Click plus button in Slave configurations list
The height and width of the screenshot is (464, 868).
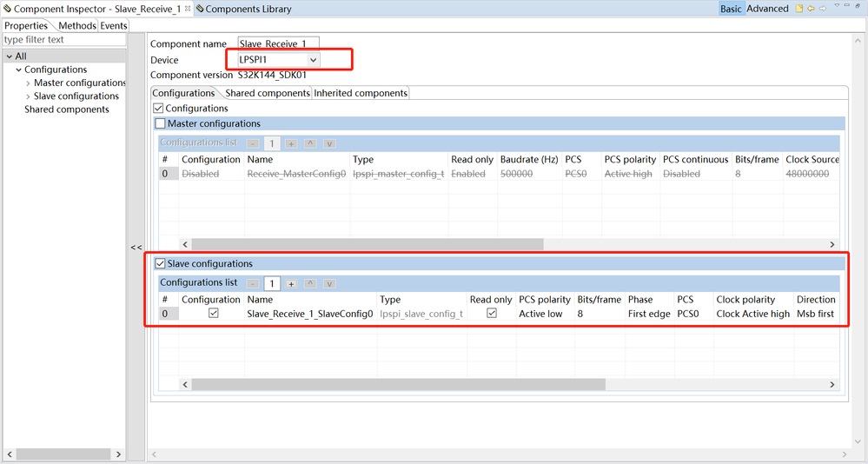[x=291, y=283]
